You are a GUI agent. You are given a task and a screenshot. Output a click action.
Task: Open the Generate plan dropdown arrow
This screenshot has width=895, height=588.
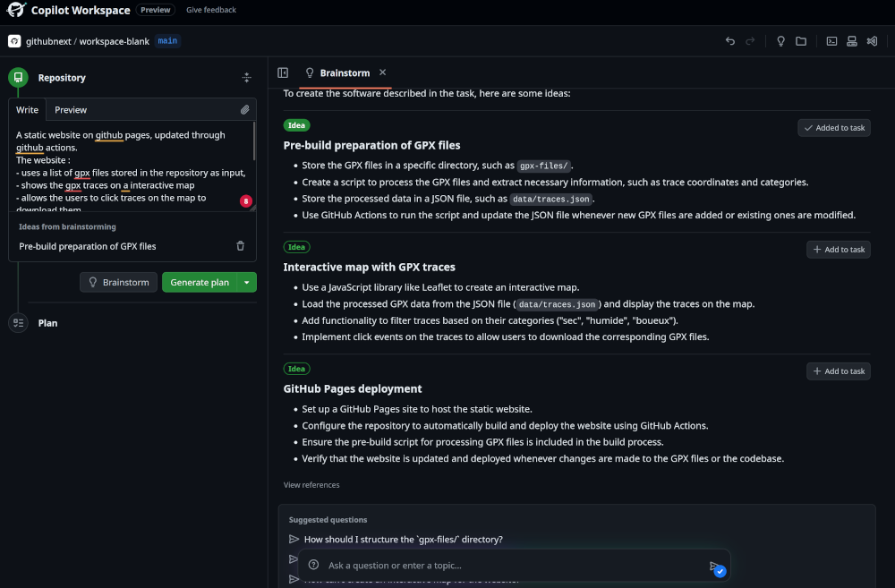click(247, 282)
